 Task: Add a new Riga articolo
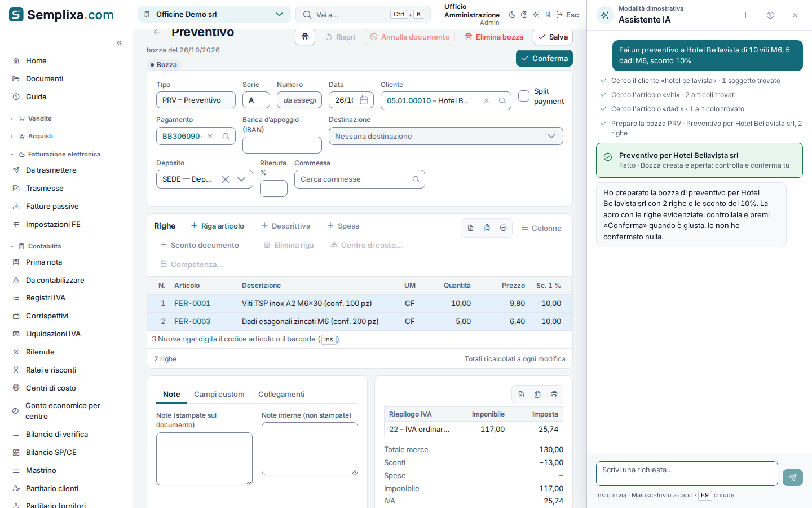pos(218,226)
